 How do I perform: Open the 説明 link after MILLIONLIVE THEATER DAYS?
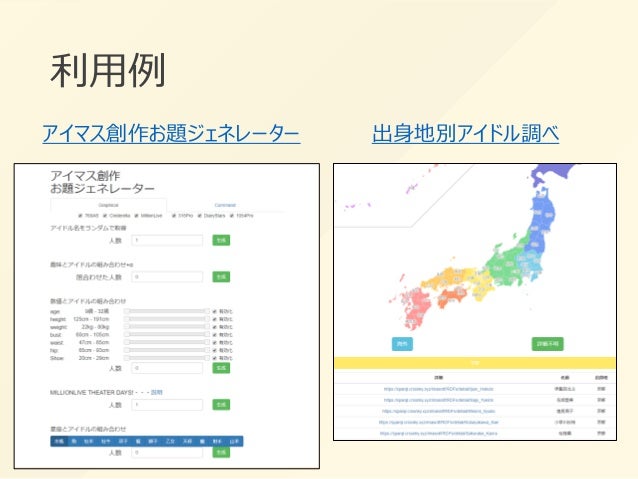coord(157,392)
